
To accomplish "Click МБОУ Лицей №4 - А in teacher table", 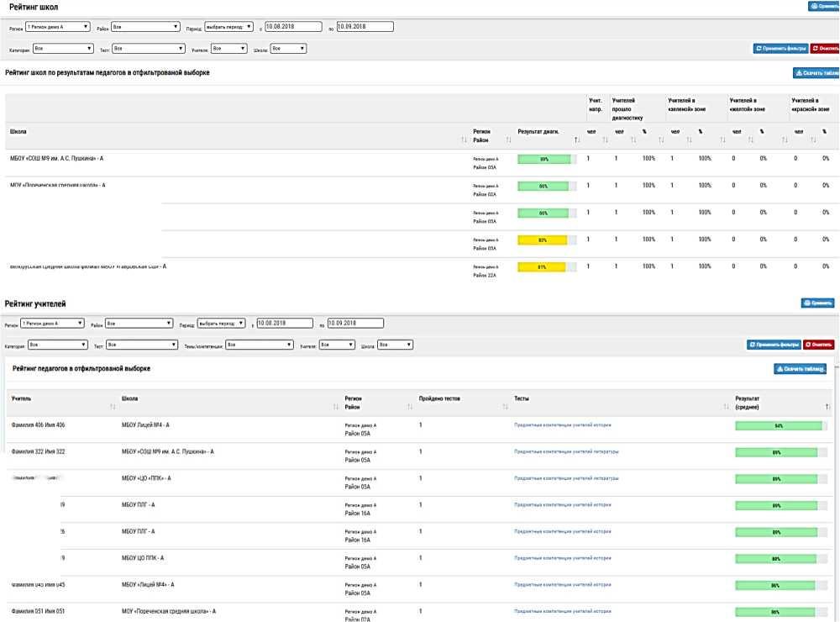I will click(x=145, y=425).
